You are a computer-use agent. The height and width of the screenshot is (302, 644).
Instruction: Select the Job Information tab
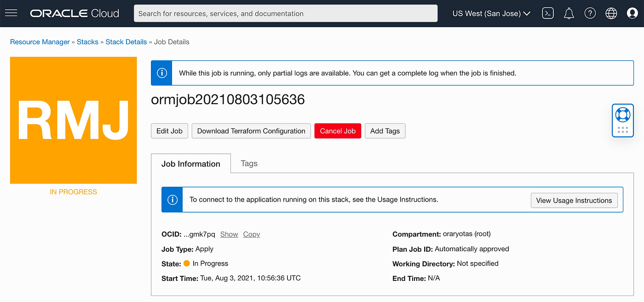(191, 163)
